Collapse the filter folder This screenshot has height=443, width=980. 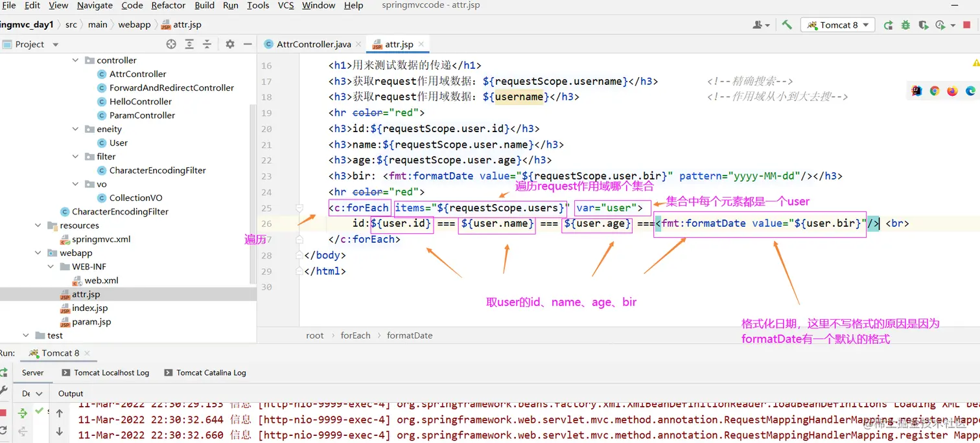pos(76,157)
